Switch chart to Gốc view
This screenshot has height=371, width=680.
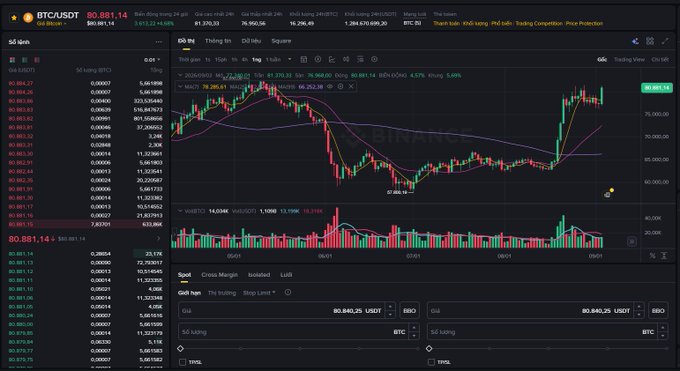coord(602,59)
